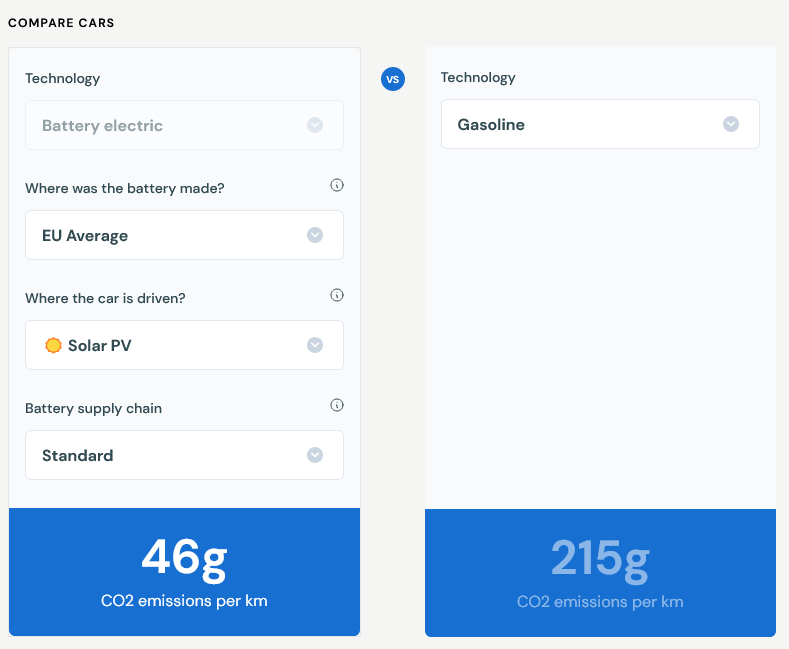This screenshot has width=789, height=649.
Task: Click the blue VS badge
Action: pos(392,79)
